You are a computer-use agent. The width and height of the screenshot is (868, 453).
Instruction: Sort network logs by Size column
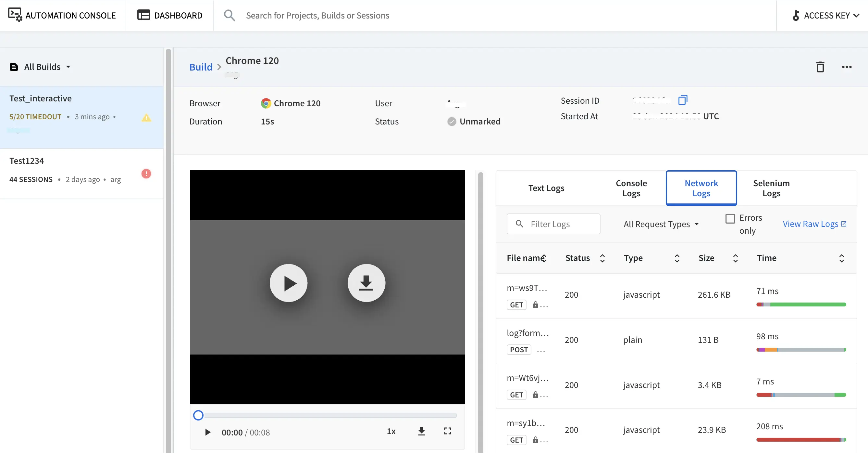tap(735, 258)
